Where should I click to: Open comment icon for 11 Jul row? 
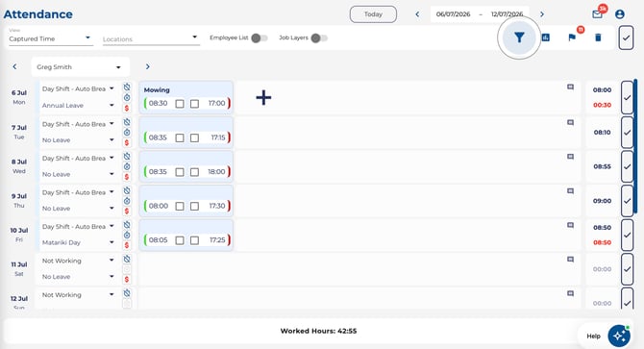(571, 260)
